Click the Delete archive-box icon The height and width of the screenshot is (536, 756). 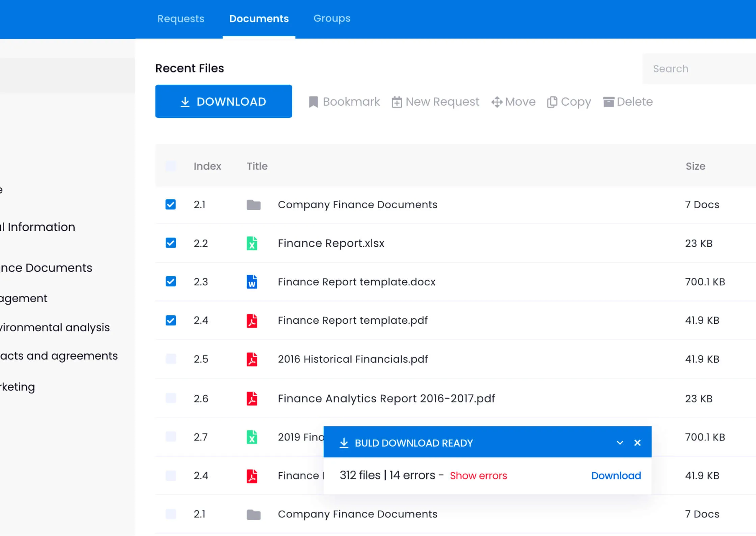pos(608,102)
